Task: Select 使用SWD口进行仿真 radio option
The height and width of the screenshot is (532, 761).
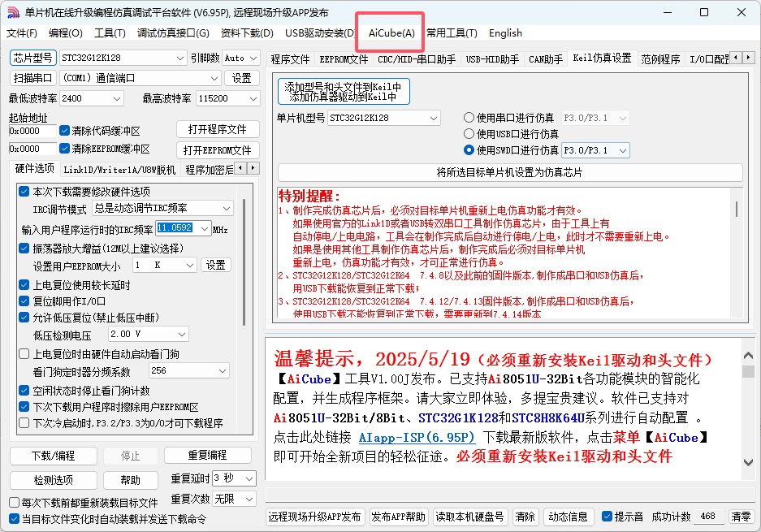Action: coord(469,150)
